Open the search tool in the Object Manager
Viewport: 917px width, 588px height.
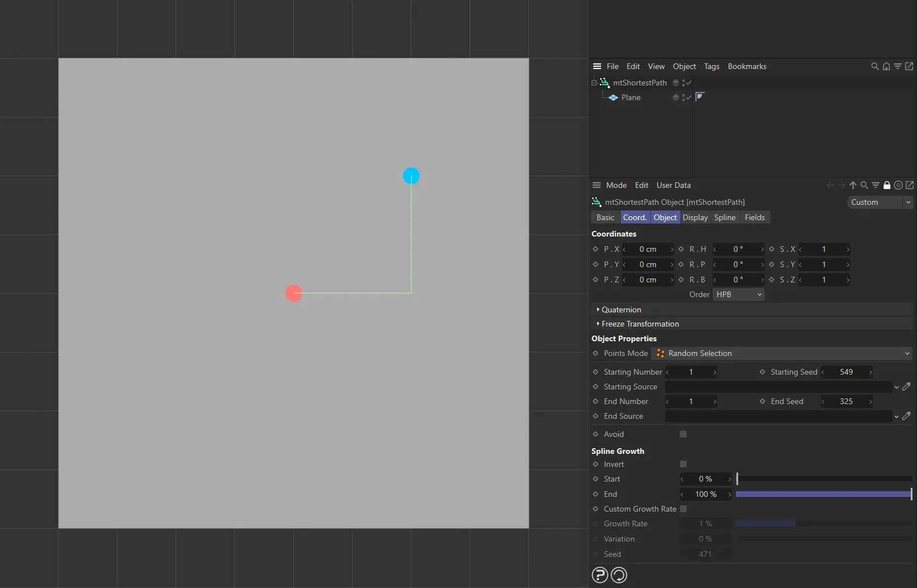pos(874,66)
